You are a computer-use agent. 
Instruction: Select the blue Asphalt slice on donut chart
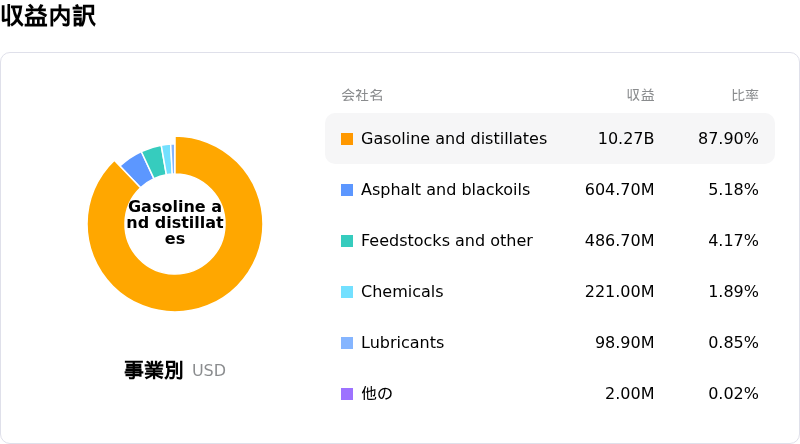138,168
